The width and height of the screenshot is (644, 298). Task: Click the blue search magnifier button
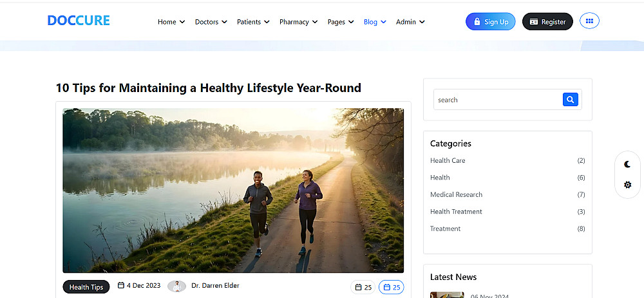(x=570, y=99)
